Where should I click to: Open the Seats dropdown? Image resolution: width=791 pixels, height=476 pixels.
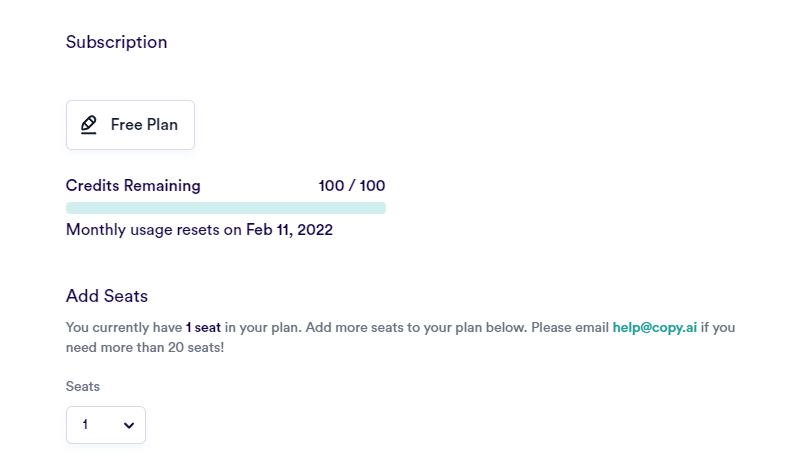point(106,425)
